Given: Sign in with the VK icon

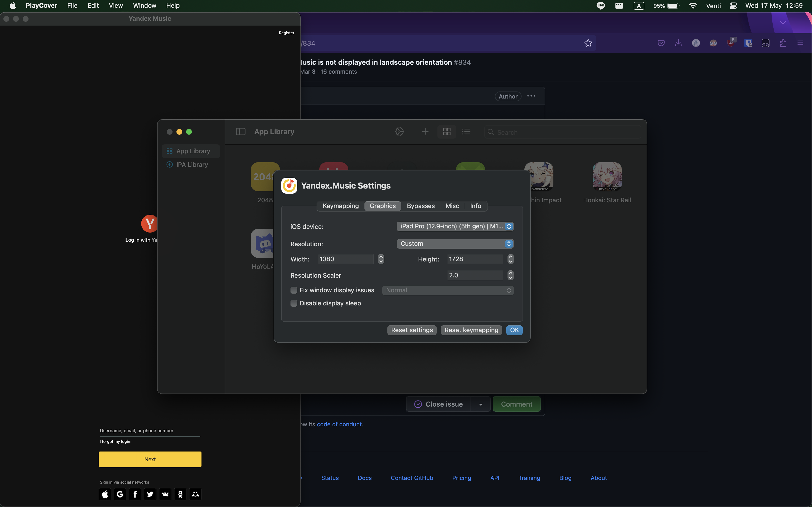Looking at the screenshot, I should point(165,494).
